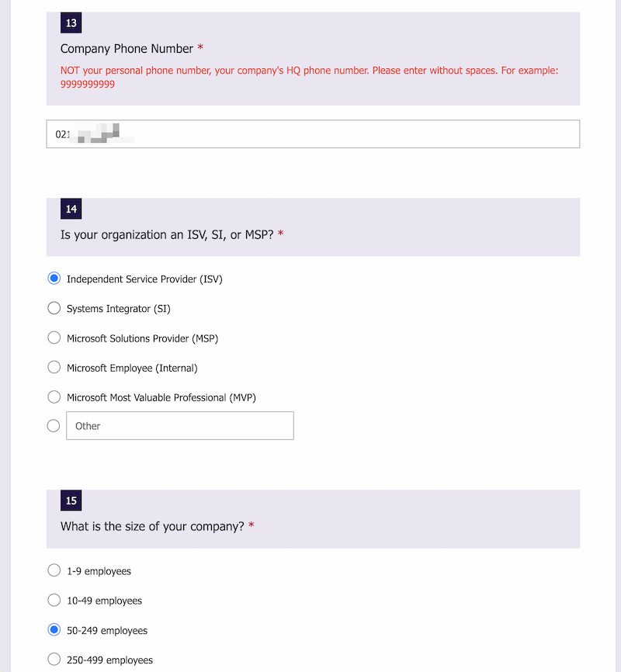The image size is (621, 672).
Task: Select 50-249 employees radio button
Action: [x=54, y=629]
